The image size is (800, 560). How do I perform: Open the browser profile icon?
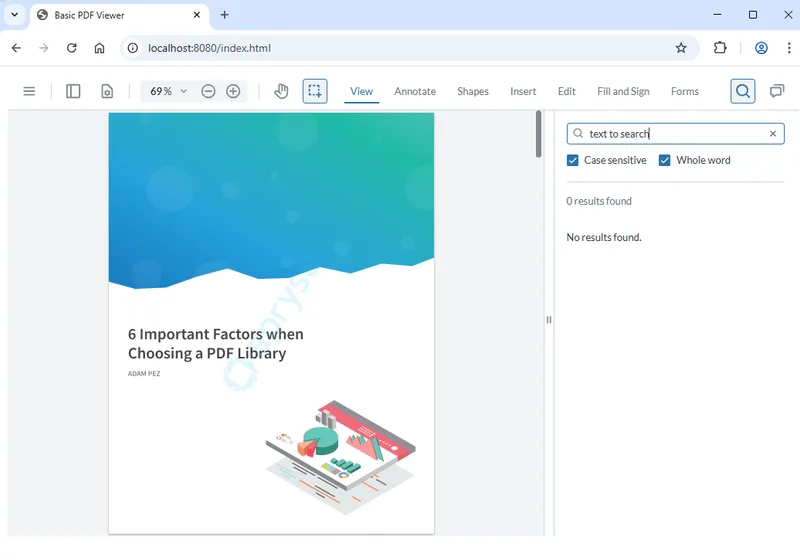coord(761,48)
